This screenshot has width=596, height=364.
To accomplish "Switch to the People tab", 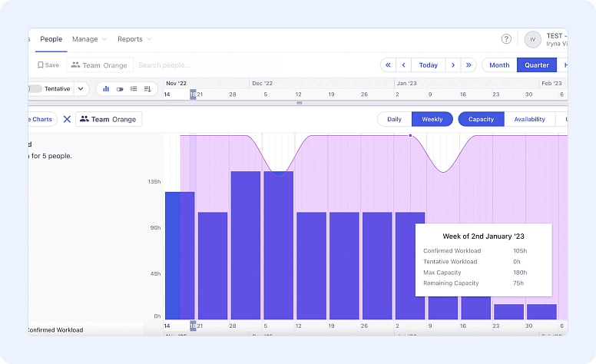I will [x=51, y=39].
